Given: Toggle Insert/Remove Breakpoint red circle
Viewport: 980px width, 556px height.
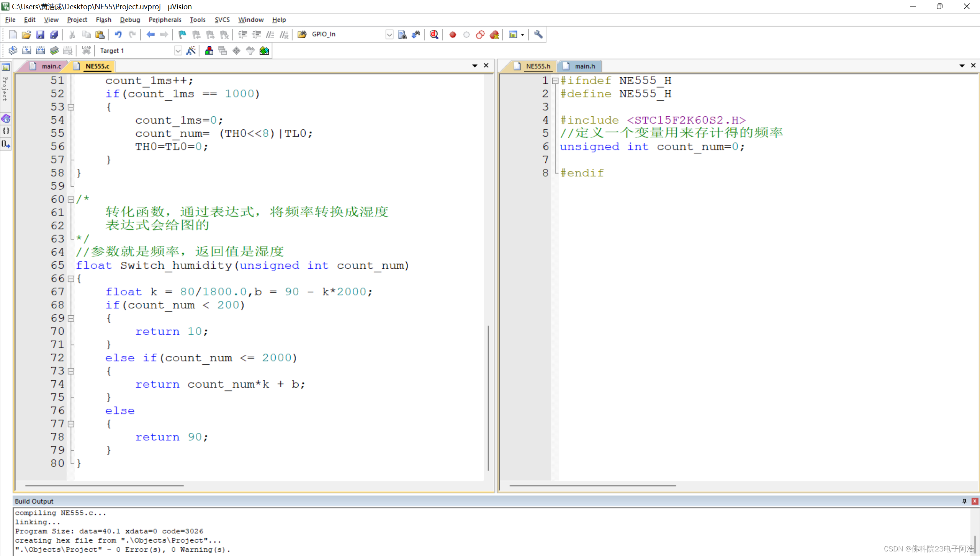Looking at the screenshot, I should pyautogui.click(x=453, y=34).
